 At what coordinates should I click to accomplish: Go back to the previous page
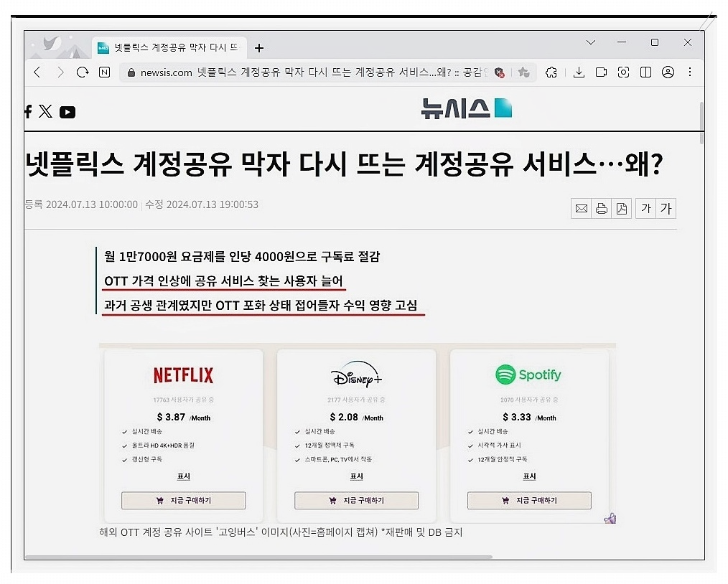tap(37, 72)
